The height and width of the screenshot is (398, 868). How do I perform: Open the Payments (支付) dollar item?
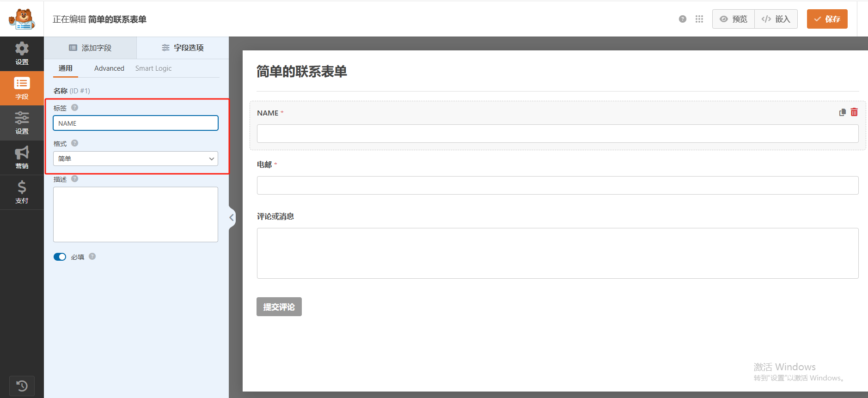[x=22, y=192]
